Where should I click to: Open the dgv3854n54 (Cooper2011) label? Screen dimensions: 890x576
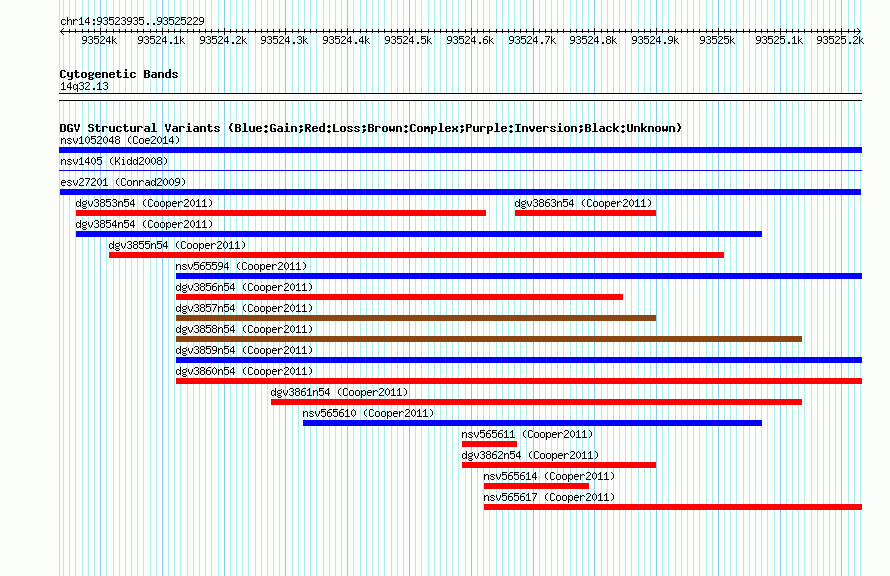(144, 224)
